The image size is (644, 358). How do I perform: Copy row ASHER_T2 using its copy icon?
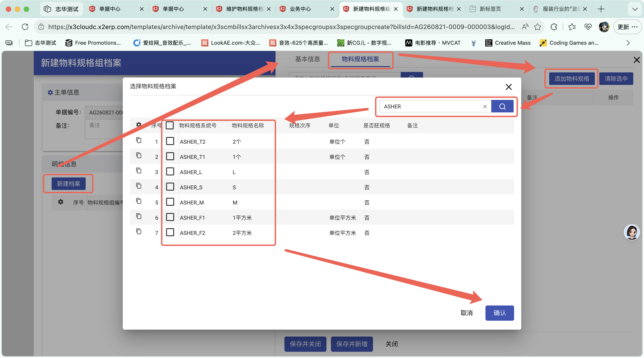point(139,140)
